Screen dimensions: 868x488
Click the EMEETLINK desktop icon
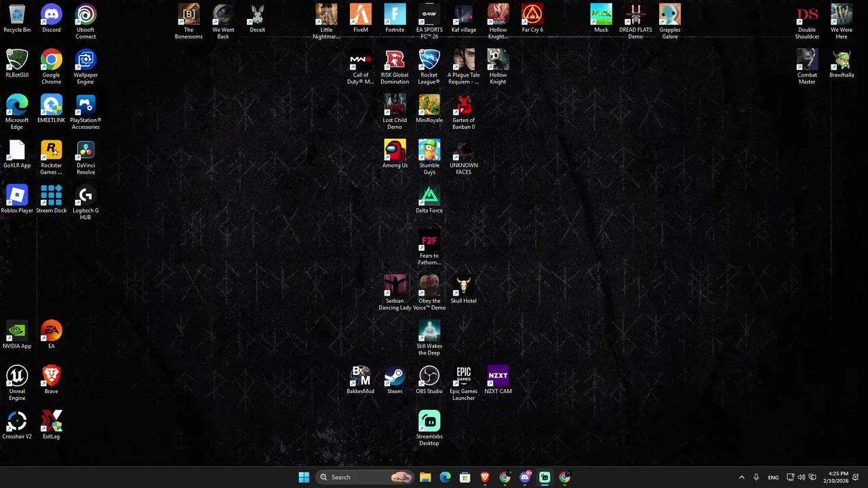[x=52, y=109]
